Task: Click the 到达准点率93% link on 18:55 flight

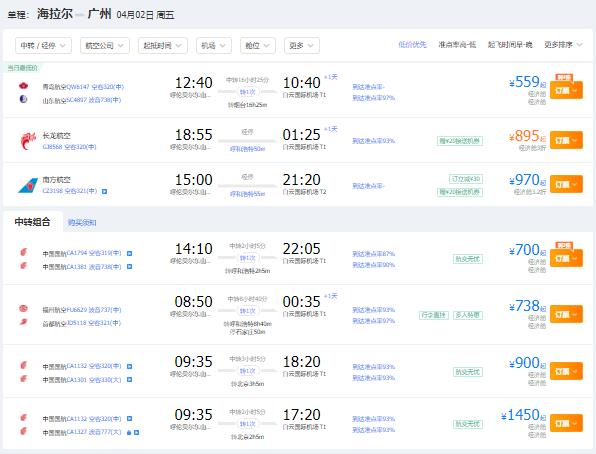Action: pos(374,141)
